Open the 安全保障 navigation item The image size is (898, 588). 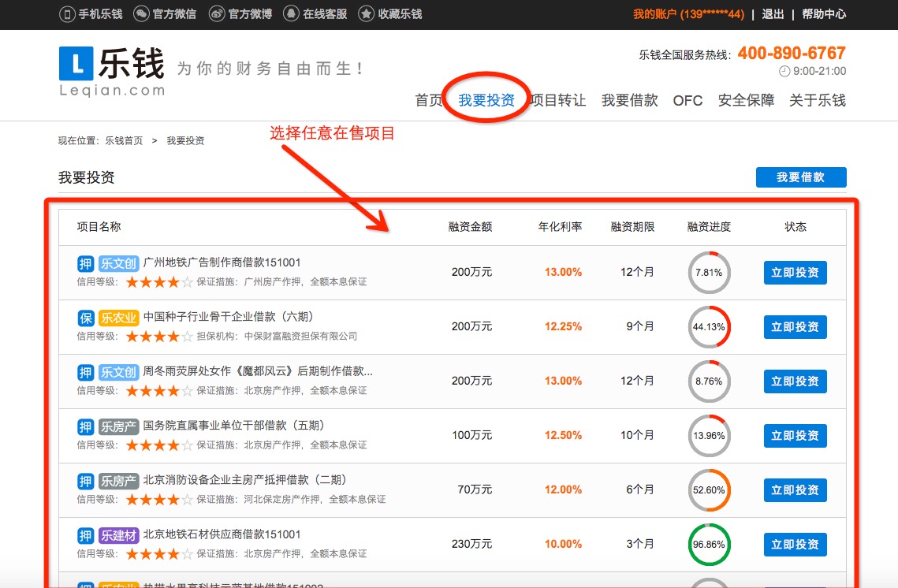coord(747,100)
